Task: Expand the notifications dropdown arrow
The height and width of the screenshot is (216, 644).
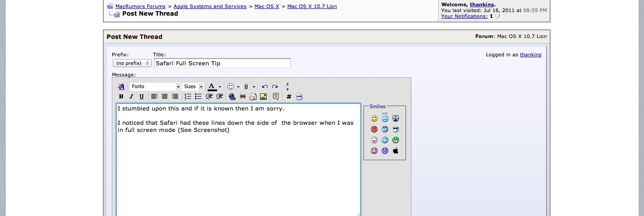Action: click(x=497, y=17)
